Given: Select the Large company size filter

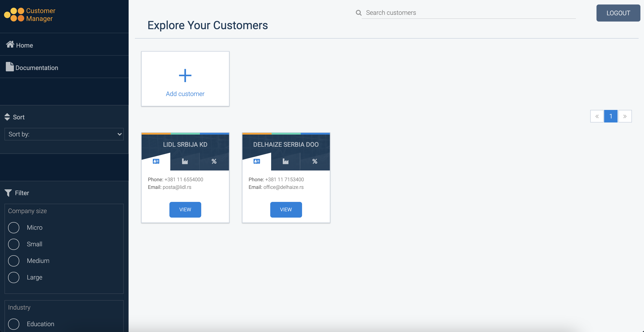Looking at the screenshot, I should [x=14, y=277].
